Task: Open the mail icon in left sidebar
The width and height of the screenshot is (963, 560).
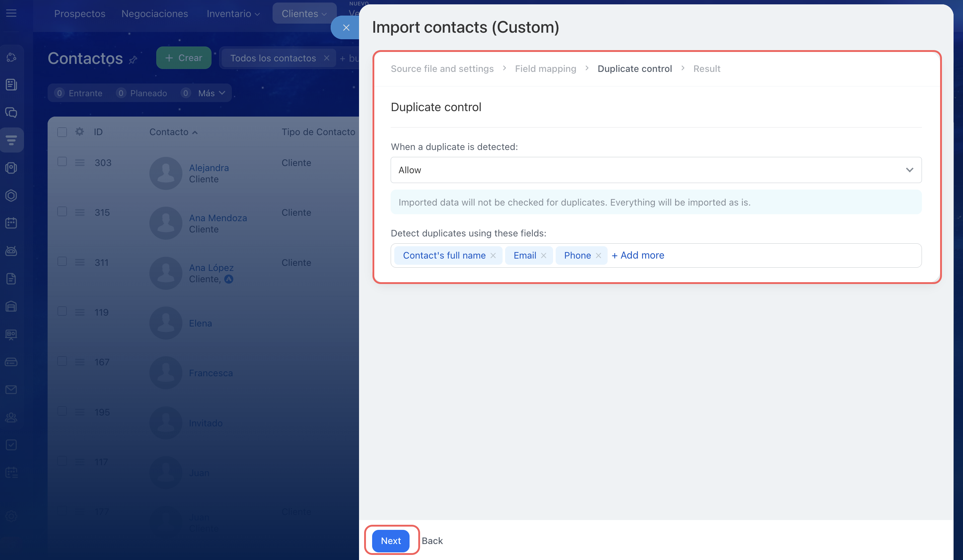Action: coord(12,390)
